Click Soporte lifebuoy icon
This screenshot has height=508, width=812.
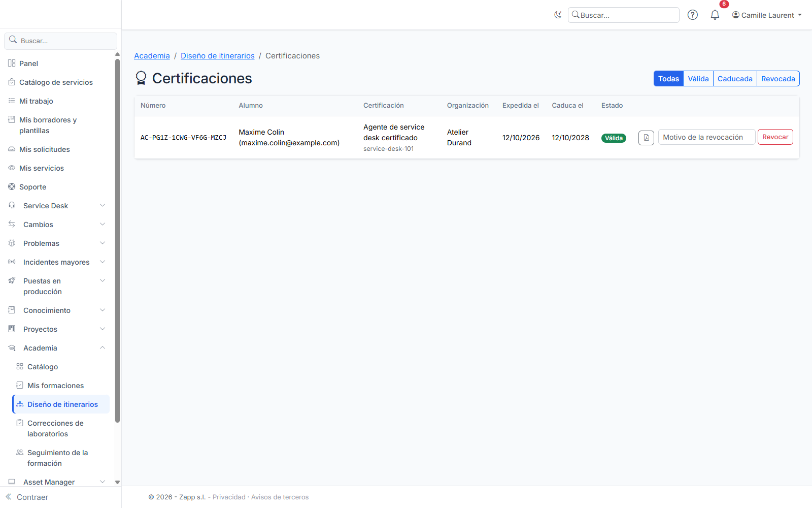point(12,186)
